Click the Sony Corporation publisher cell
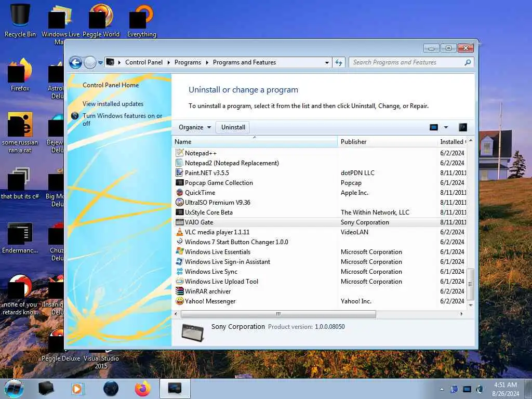This screenshot has width=532, height=399. click(x=365, y=222)
